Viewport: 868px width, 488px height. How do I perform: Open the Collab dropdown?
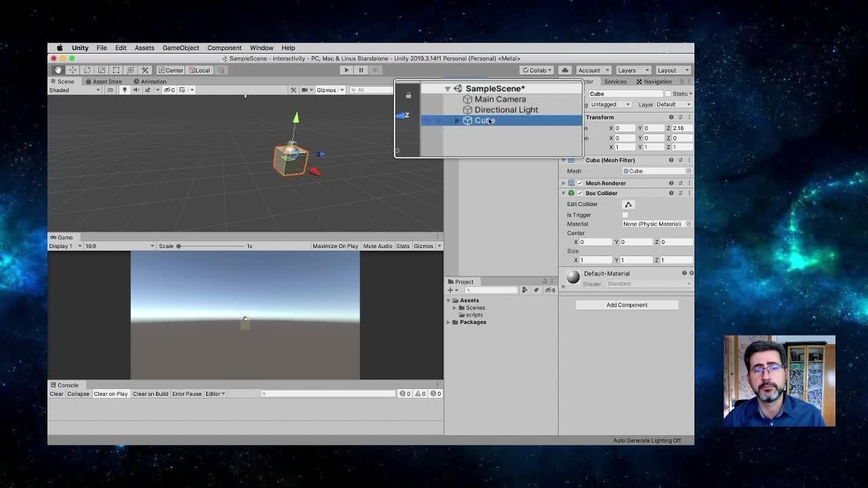tap(538, 70)
